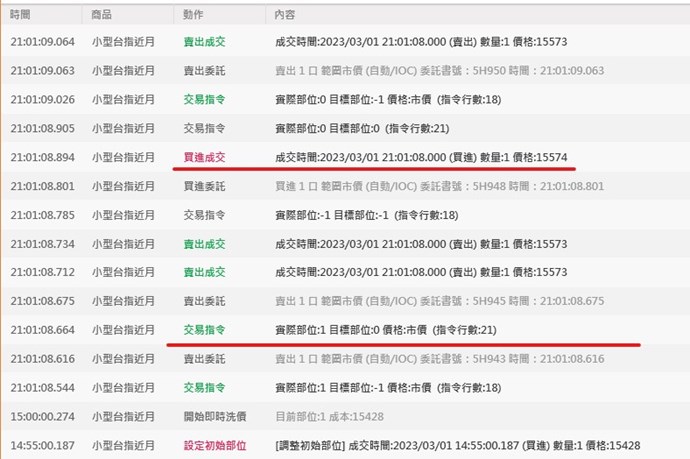The width and height of the screenshot is (690, 459).
Task: Select the time cell 21:01:08.785
Action: [43, 215]
